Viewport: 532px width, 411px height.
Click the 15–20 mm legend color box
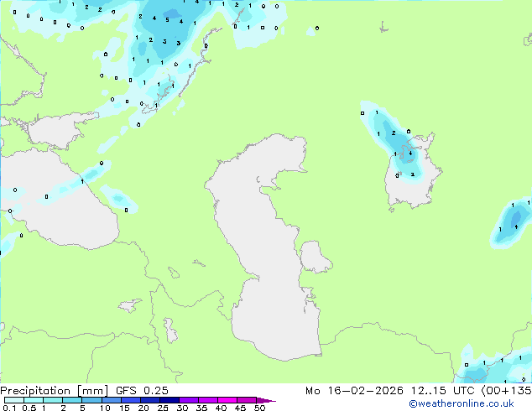pyautogui.click(x=130, y=400)
